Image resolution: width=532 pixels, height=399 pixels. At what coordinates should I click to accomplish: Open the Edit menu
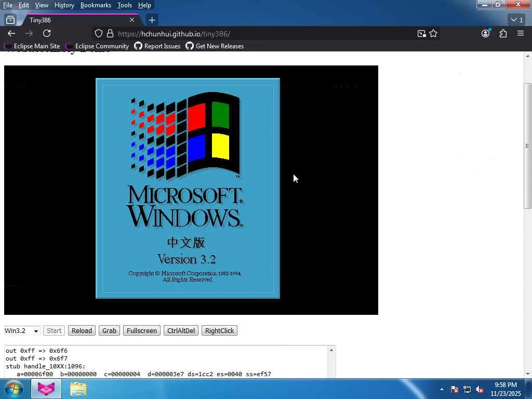point(24,5)
